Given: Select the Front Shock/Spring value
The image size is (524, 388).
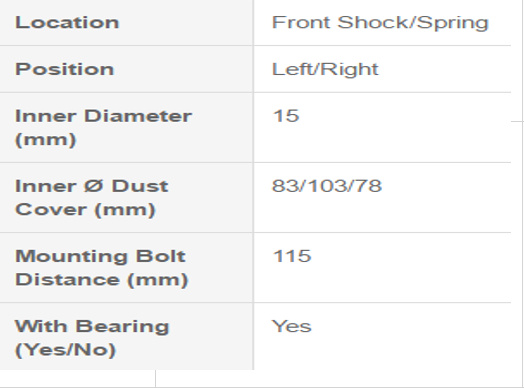Looking at the screenshot, I should pos(380,23).
